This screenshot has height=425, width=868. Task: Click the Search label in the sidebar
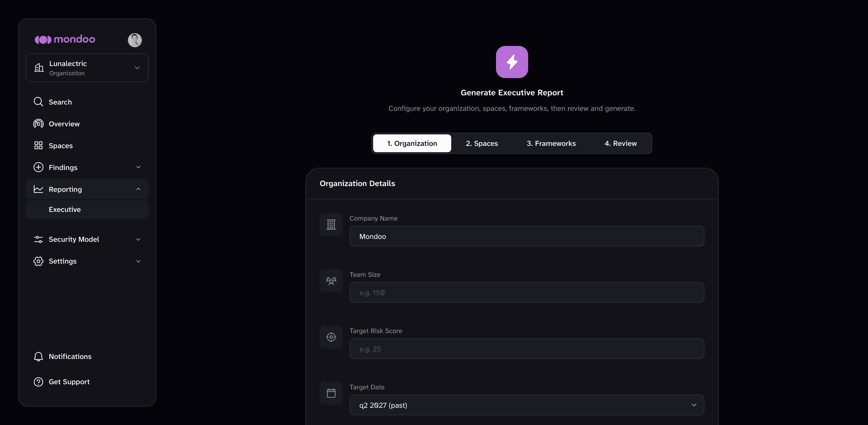coord(60,102)
